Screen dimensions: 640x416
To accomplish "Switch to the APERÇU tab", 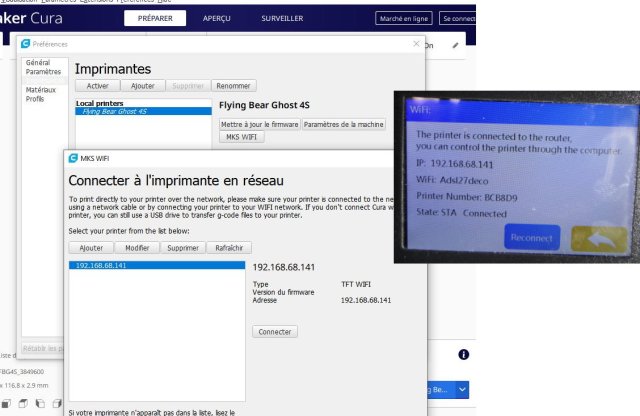I will pyautogui.click(x=216, y=18).
